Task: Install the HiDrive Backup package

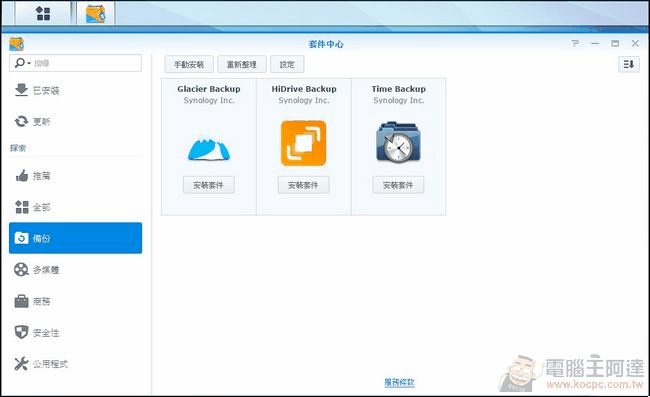Action: pyautogui.click(x=303, y=185)
